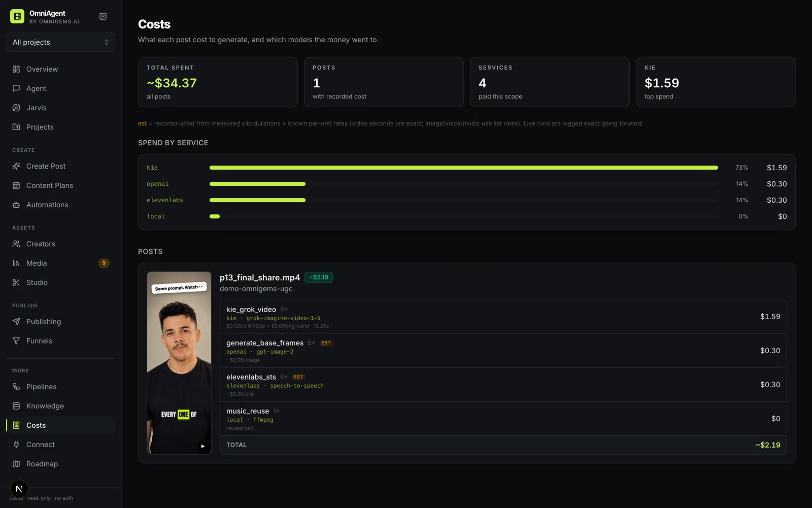The height and width of the screenshot is (508, 812).
Task: Click the Jarvis icon in sidebar
Action: [x=16, y=108]
